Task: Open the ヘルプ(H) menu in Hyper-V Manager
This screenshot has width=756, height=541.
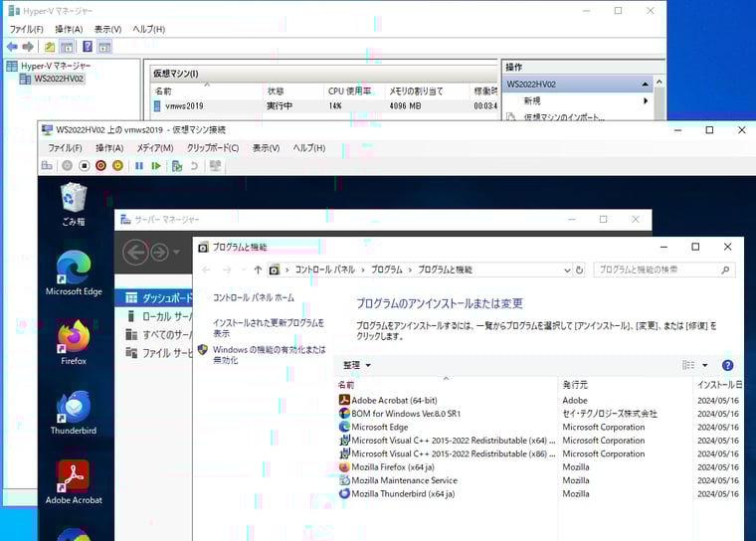Action: [149, 29]
